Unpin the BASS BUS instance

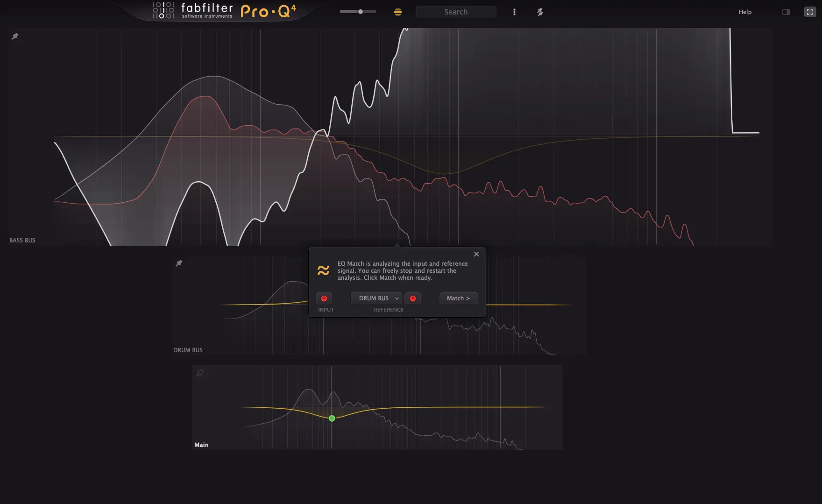(15, 36)
